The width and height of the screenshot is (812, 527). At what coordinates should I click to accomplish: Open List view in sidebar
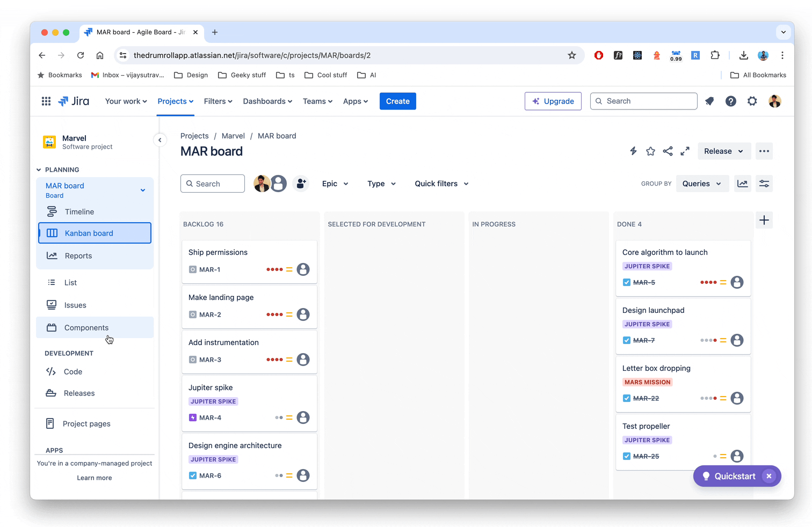point(95,283)
